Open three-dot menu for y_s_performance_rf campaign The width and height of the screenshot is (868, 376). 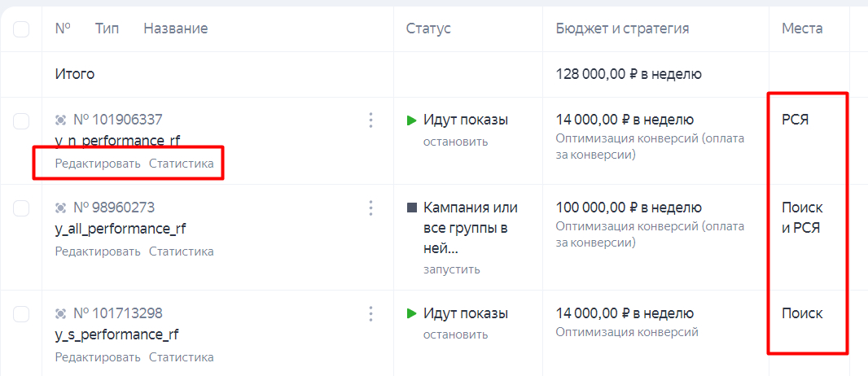pos(370,313)
